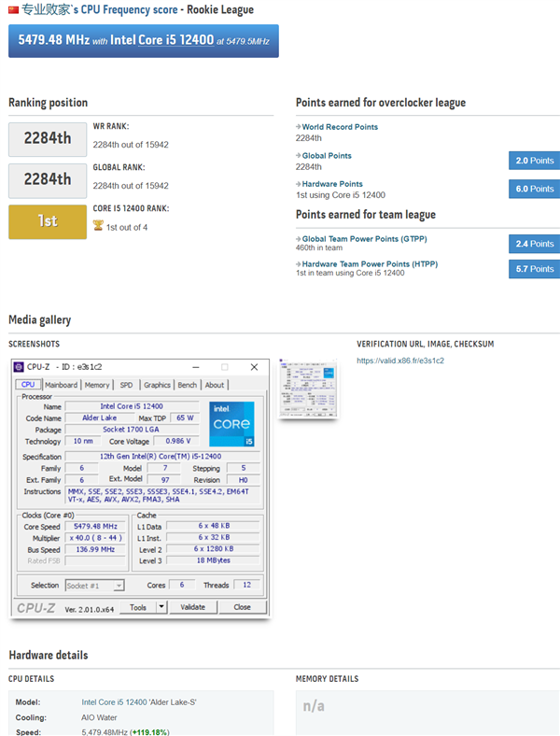The width and height of the screenshot is (560, 736).
Task: Click the arrow beside Global Team Power Points
Action: tap(299, 239)
